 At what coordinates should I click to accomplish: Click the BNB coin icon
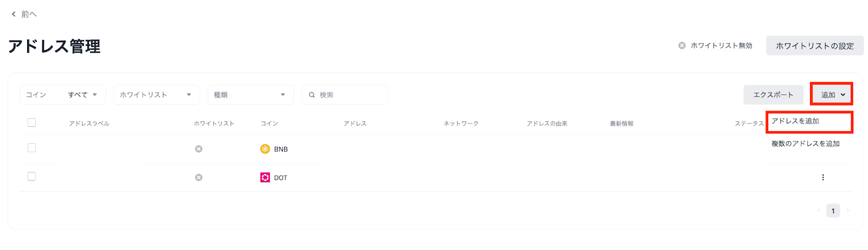(x=265, y=149)
